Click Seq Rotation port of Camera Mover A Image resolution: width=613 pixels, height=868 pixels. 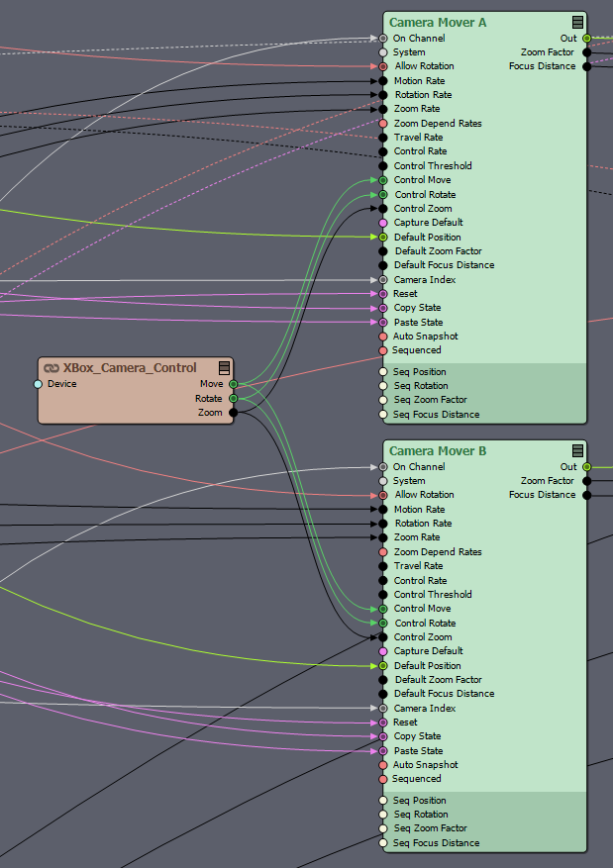pyautogui.click(x=382, y=386)
